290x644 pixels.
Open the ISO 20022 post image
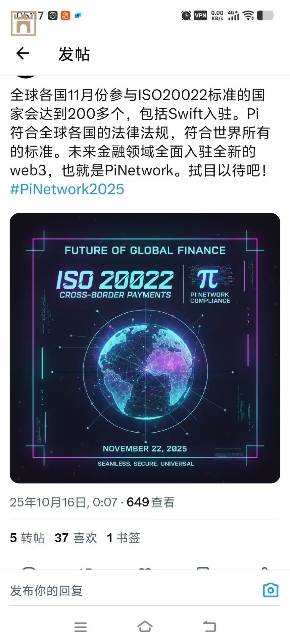[x=145, y=348]
